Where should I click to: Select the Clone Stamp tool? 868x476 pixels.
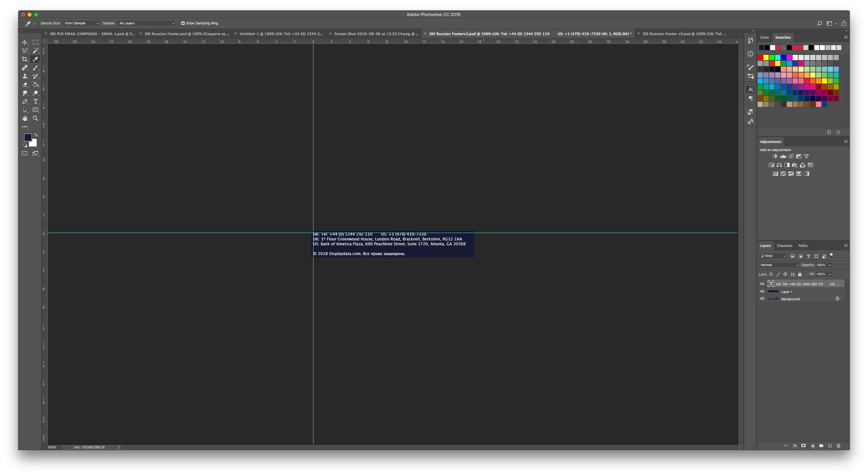[25, 76]
